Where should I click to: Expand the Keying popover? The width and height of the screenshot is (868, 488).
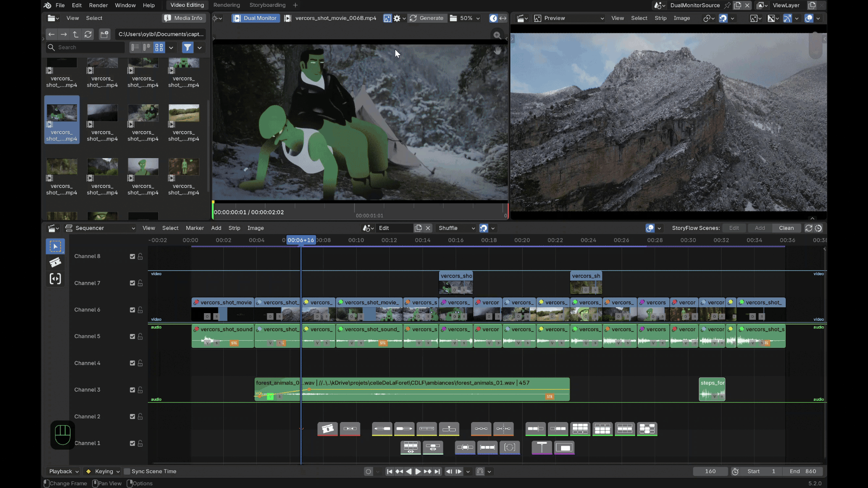[104, 471]
